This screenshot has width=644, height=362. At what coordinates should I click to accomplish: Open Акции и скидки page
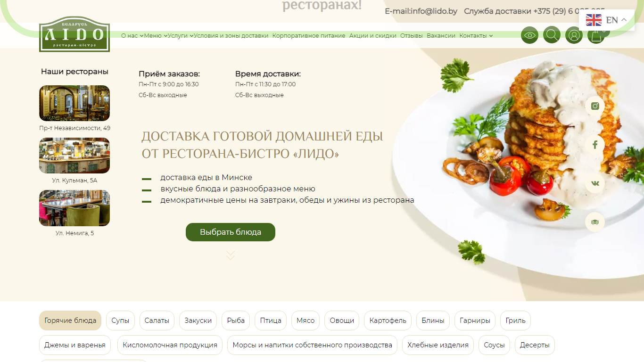point(373,36)
